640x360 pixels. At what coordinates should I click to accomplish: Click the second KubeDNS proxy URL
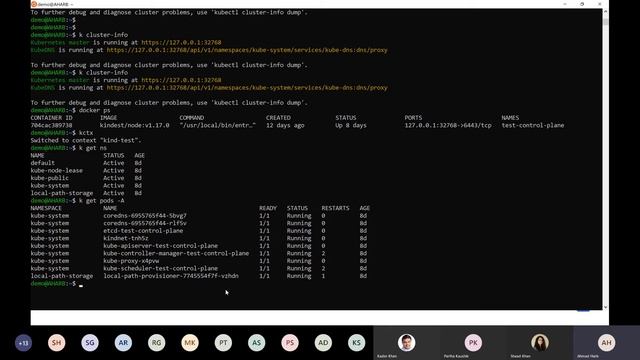(247, 88)
